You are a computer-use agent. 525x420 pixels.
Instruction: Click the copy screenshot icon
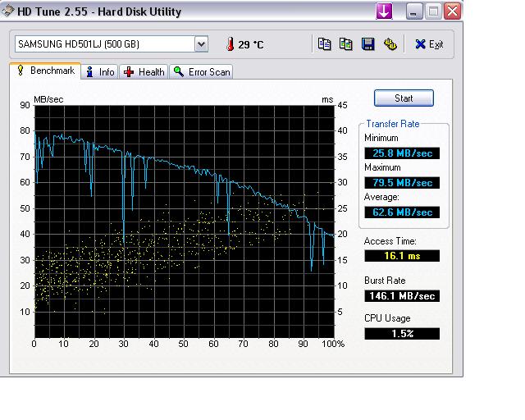pos(345,44)
